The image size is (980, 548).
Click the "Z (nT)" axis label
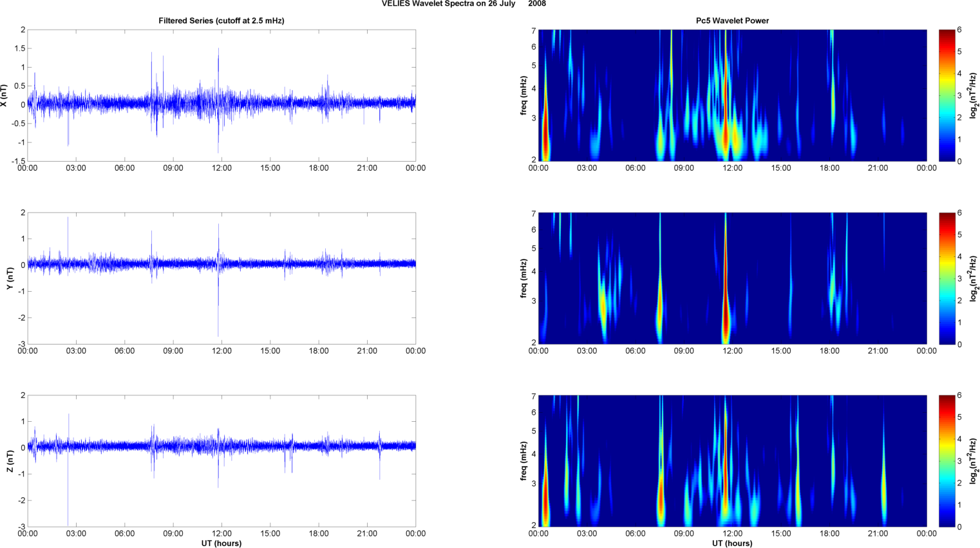[10, 461]
